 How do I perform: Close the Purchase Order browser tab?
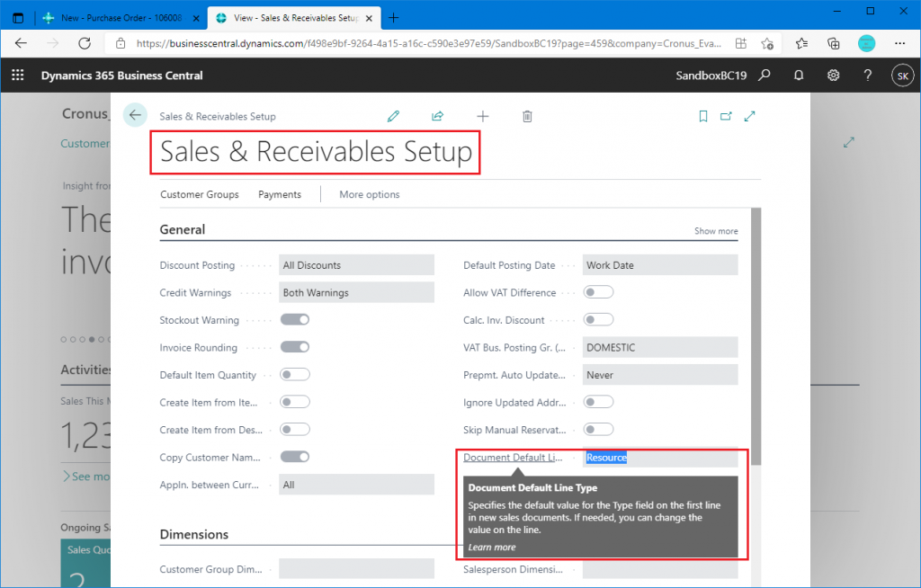coord(196,18)
